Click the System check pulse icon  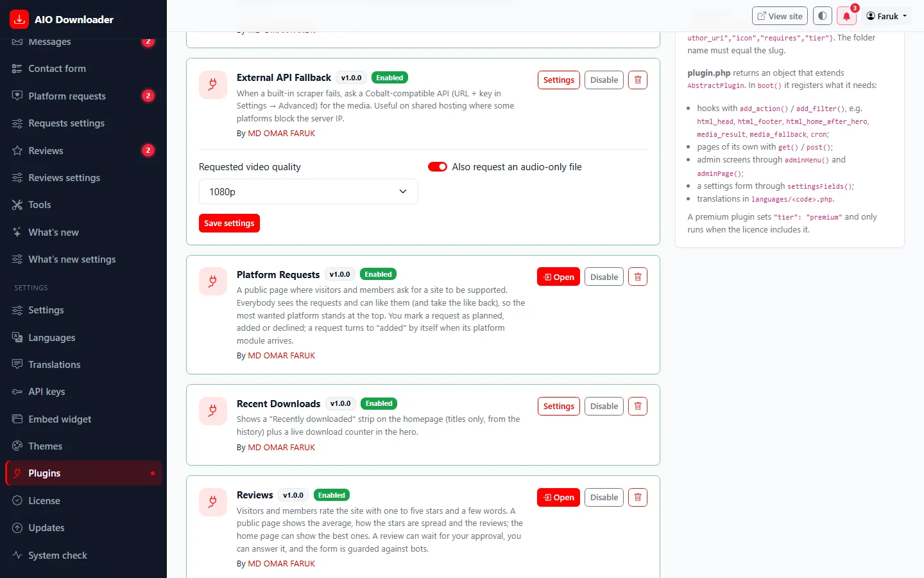[17, 556]
